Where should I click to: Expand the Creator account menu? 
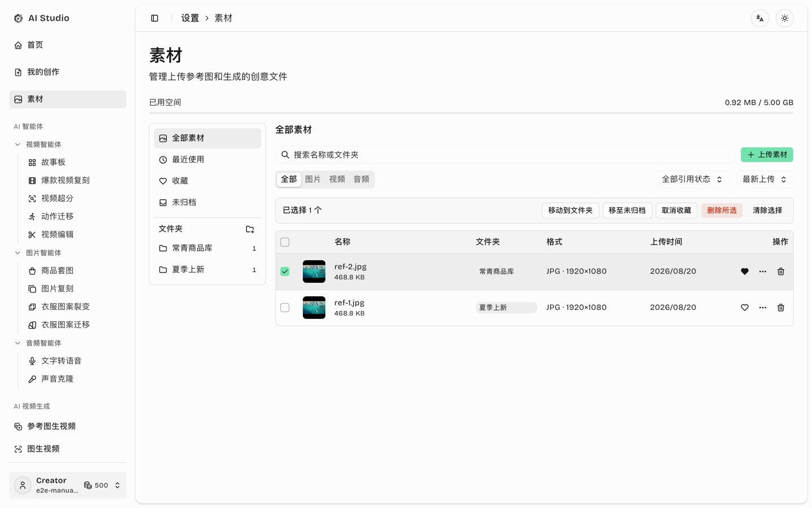point(68,485)
